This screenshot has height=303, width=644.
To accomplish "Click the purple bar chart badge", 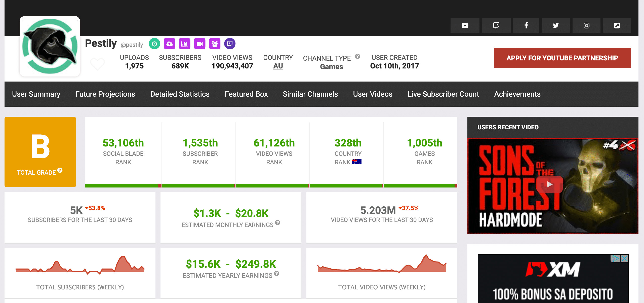I will pyautogui.click(x=185, y=44).
